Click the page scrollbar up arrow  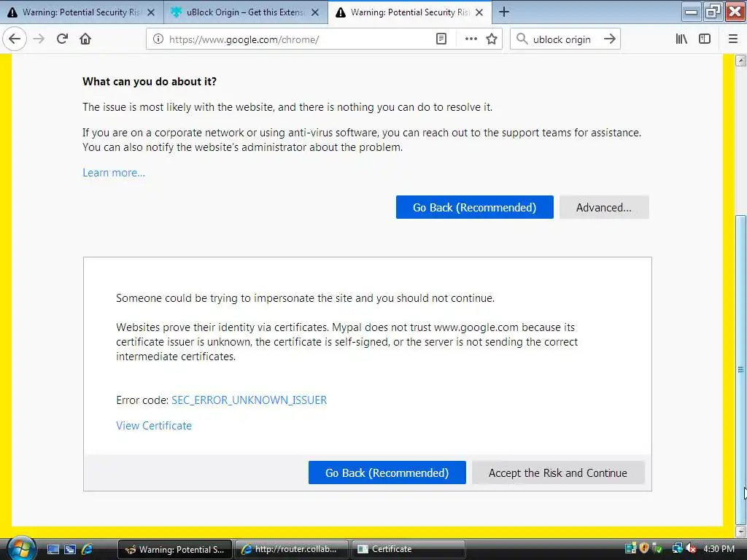click(x=741, y=61)
